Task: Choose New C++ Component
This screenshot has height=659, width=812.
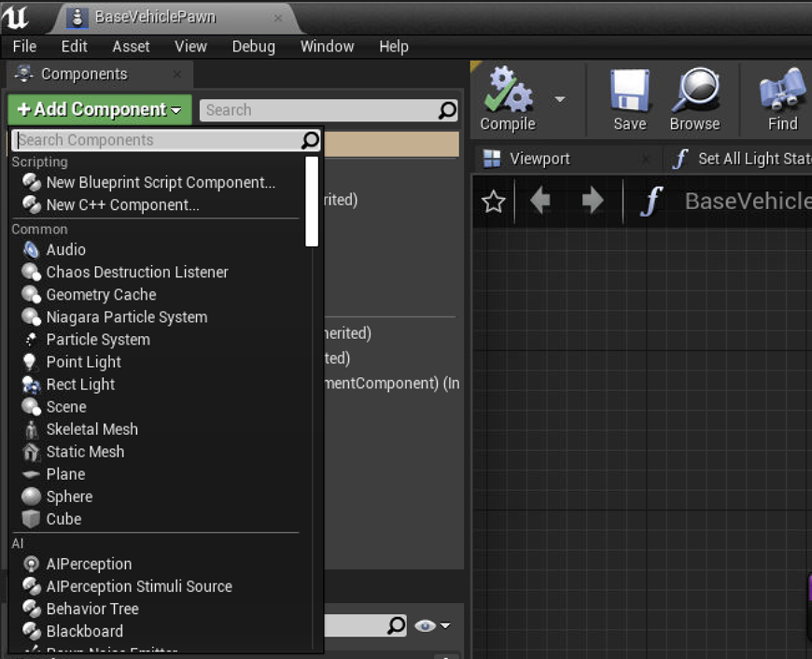Action: (122, 204)
